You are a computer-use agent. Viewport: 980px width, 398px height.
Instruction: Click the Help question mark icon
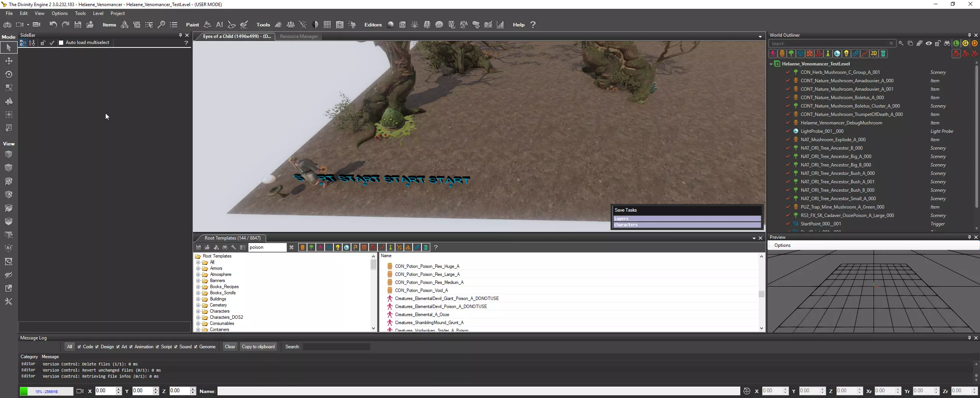[x=533, y=24]
